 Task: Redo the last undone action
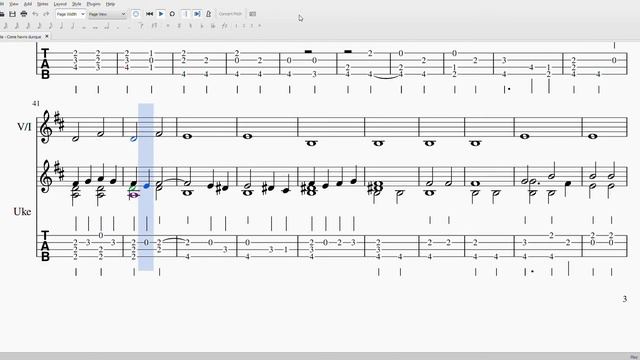click(x=46, y=14)
